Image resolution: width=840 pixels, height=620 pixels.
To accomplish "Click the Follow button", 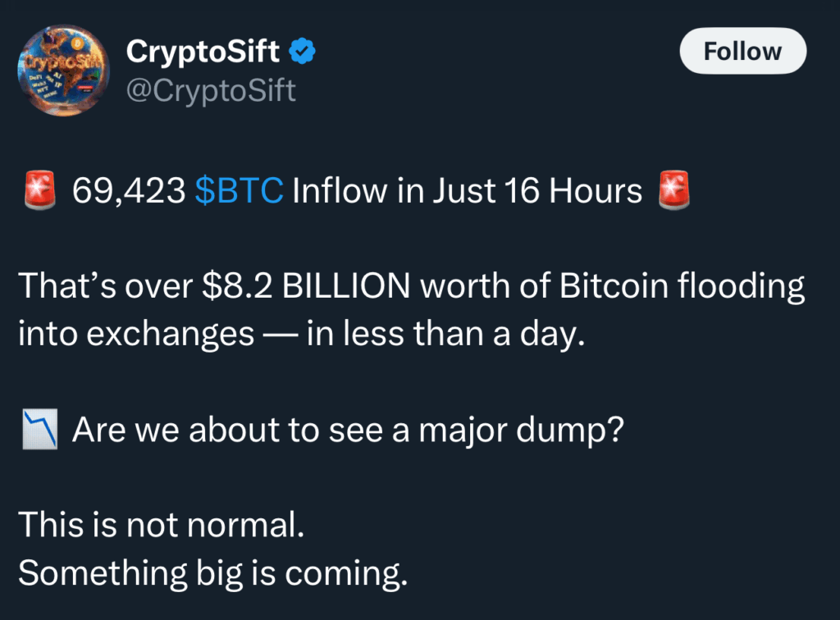I will pyautogui.click(x=742, y=51).
